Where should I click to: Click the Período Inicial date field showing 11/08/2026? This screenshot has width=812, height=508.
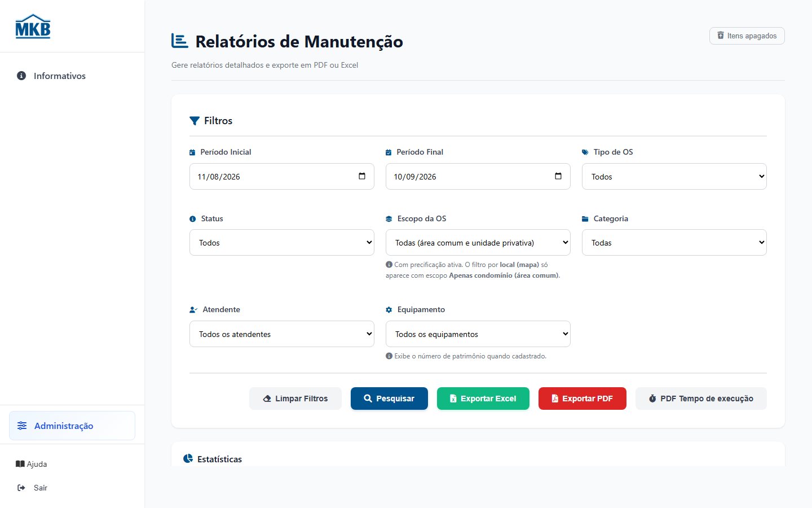282,176
